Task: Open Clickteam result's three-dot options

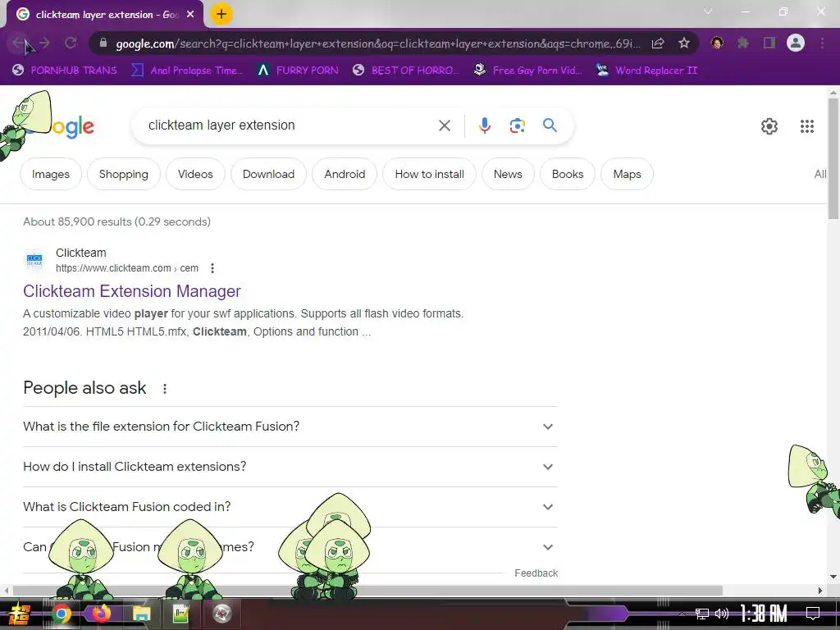Action: (x=212, y=268)
